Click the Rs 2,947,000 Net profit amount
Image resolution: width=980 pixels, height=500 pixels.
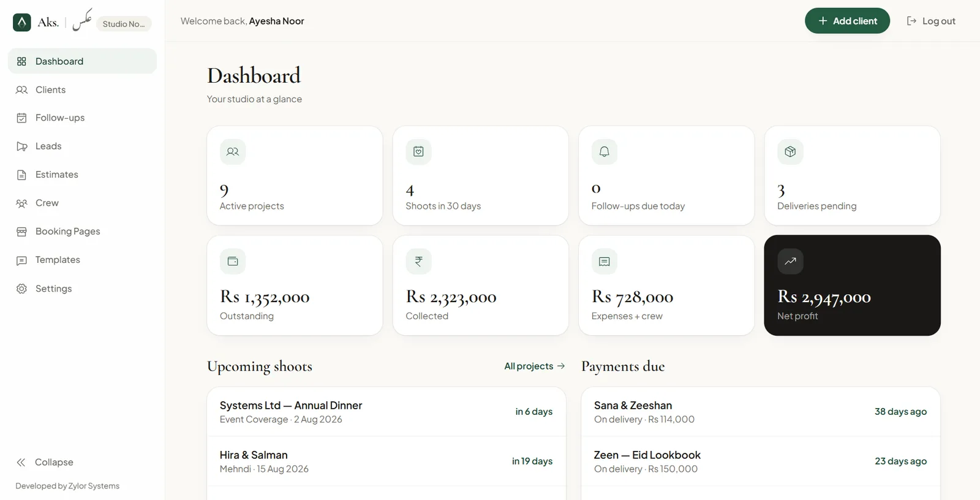[x=824, y=297]
